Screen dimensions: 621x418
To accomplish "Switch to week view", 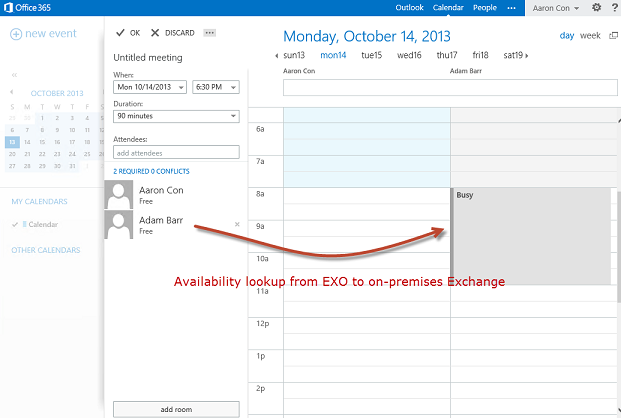I will [590, 36].
